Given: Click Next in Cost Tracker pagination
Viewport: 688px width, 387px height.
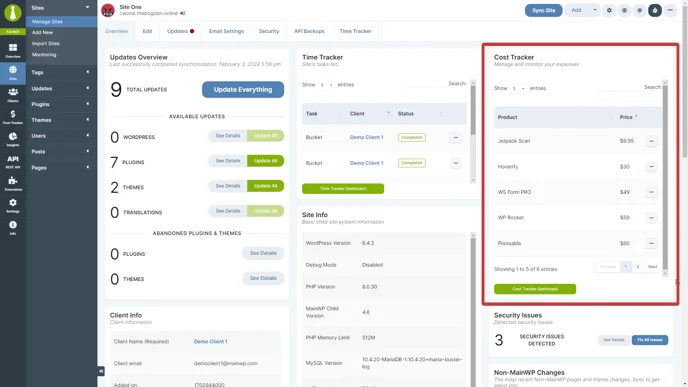Looking at the screenshot, I should 652,267.
